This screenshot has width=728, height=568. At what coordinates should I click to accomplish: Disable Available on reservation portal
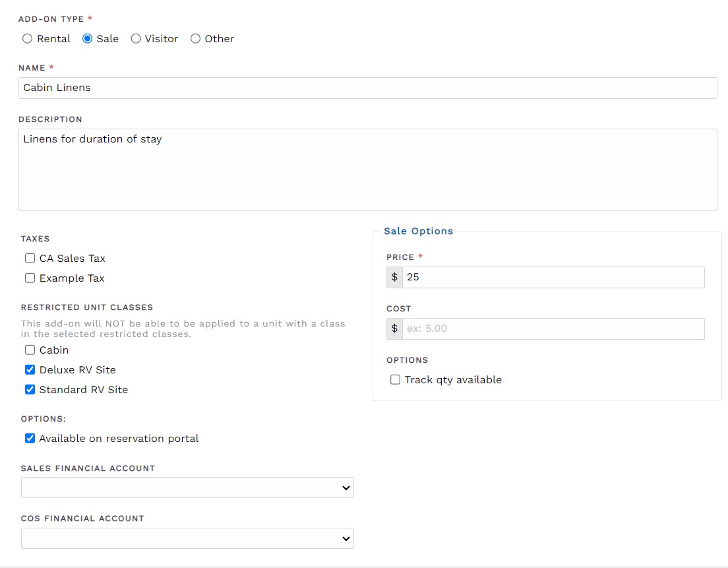click(x=30, y=438)
